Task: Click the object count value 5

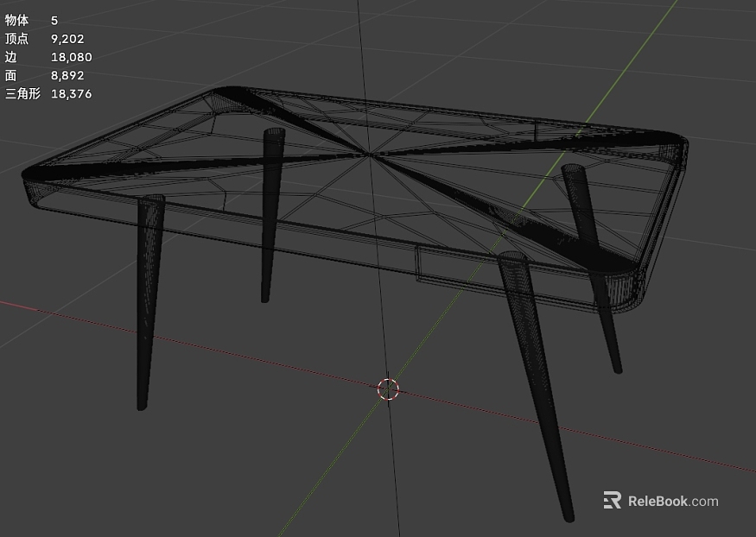Action: point(54,20)
